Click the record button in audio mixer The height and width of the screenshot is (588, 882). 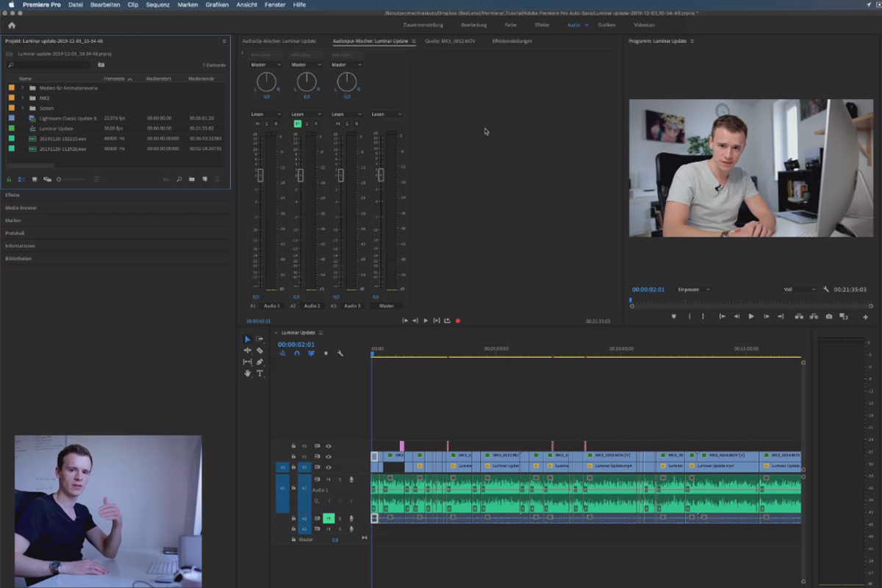[458, 321]
